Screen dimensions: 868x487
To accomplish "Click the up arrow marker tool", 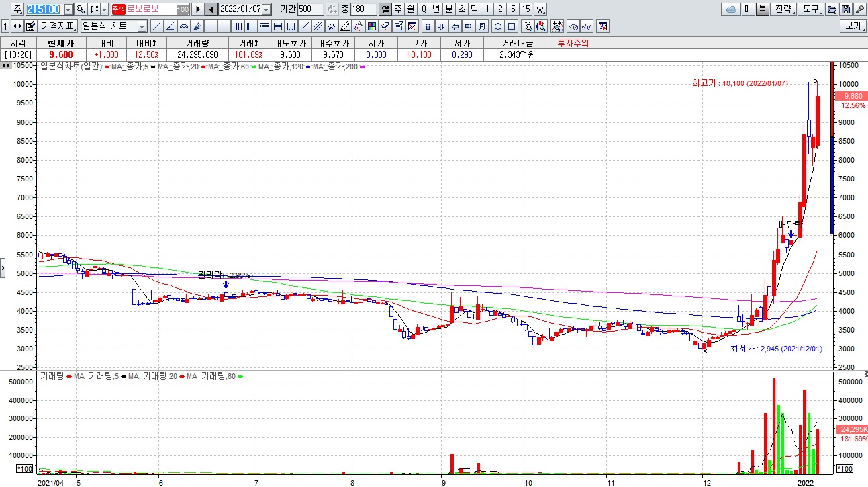I will point(428,26).
